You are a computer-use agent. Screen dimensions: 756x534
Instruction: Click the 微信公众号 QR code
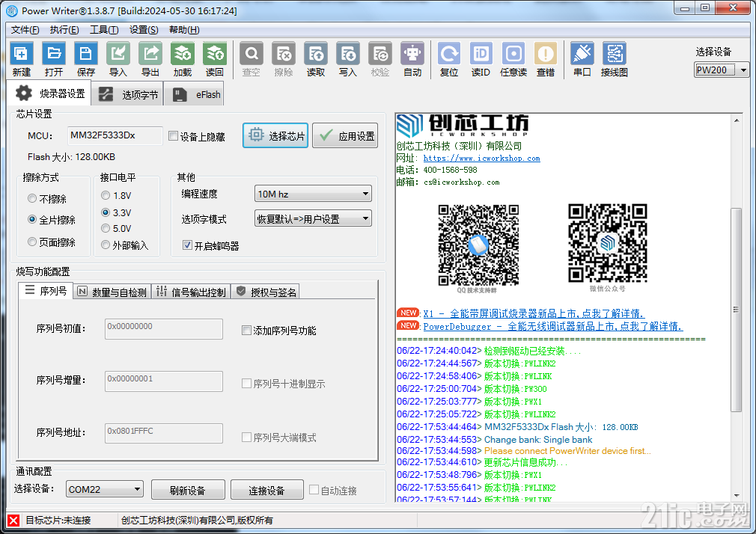(608, 243)
